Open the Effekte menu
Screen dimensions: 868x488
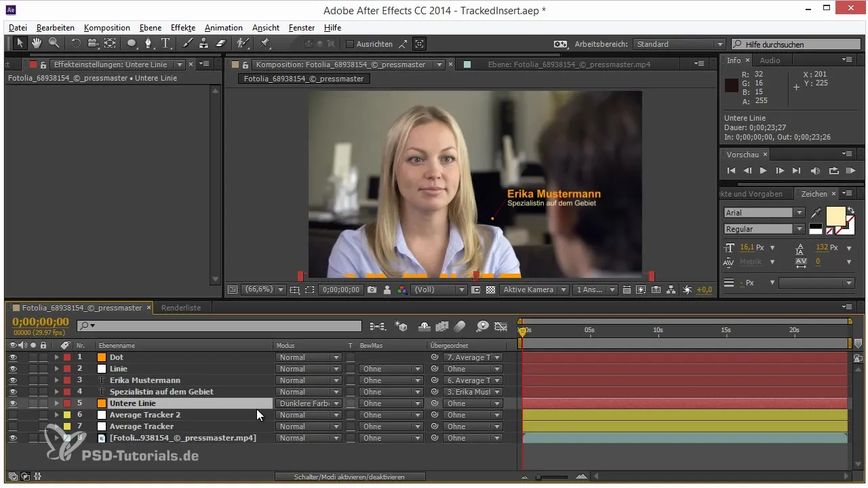pyautogui.click(x=183, y=28)
